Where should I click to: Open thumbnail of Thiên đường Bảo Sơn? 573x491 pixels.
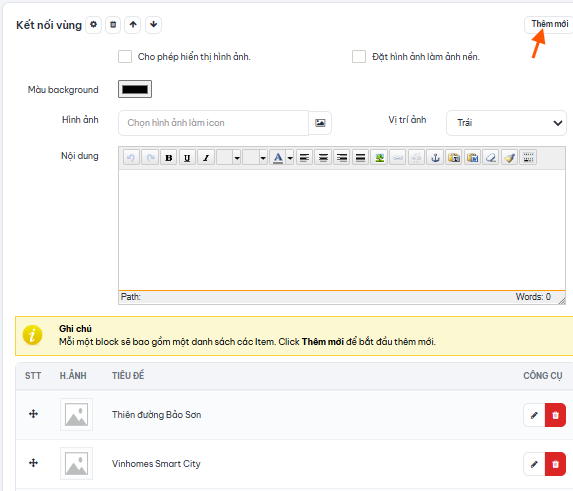76,415
